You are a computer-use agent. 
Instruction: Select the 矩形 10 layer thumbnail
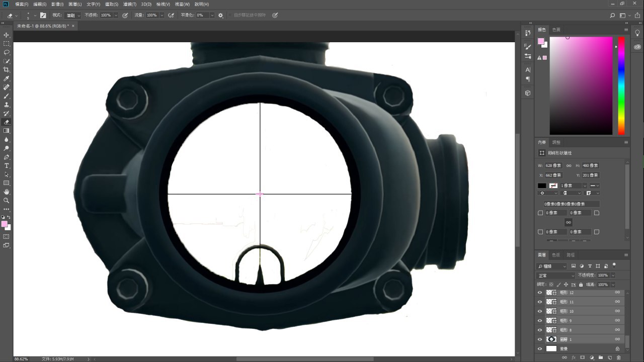click(552, 311)
